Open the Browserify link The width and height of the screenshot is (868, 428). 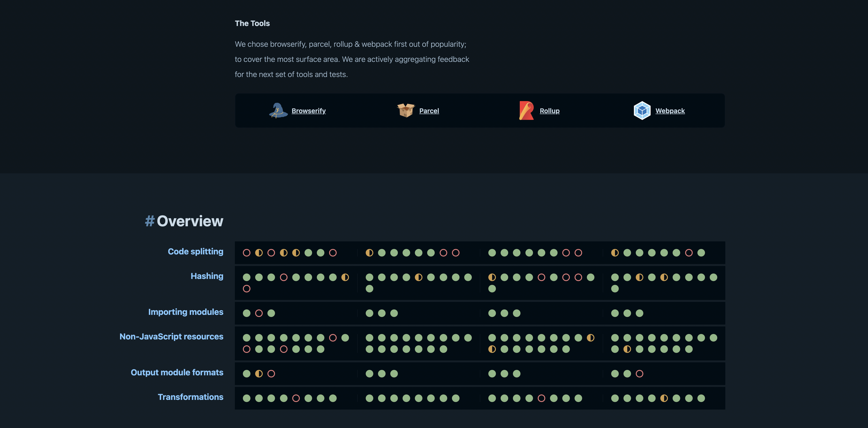[x=308, y=111]
